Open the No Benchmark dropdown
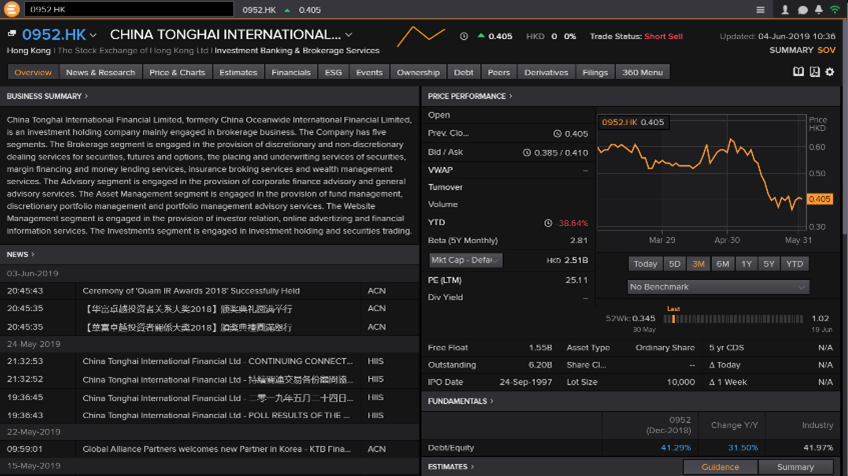This screenshot has height=476, width=848. point(718,287)
